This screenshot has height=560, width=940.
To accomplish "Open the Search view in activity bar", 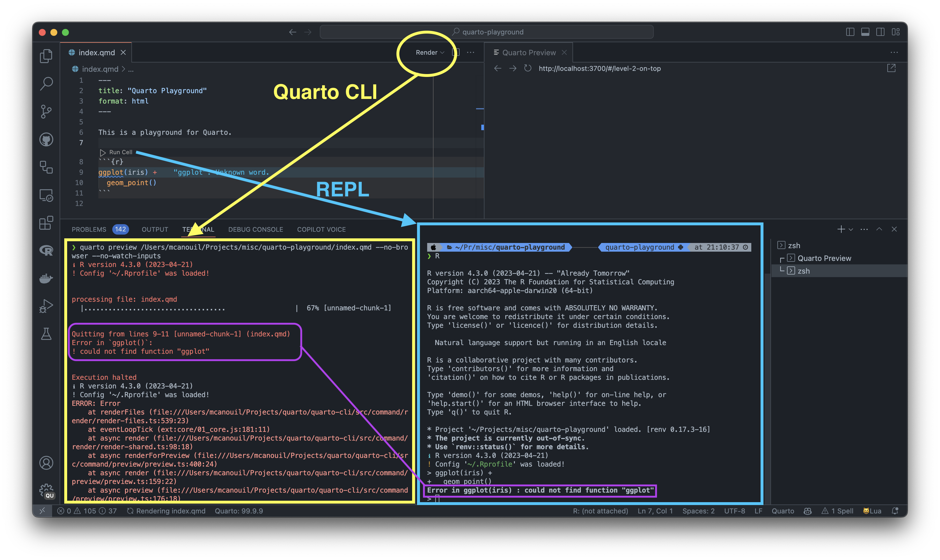I will tap(46, 84).
